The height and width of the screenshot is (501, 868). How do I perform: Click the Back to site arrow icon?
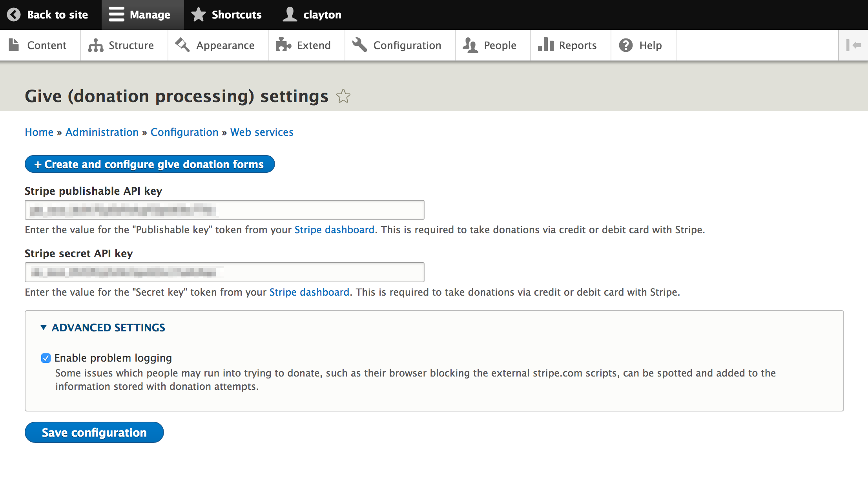(x=14, y=15)
